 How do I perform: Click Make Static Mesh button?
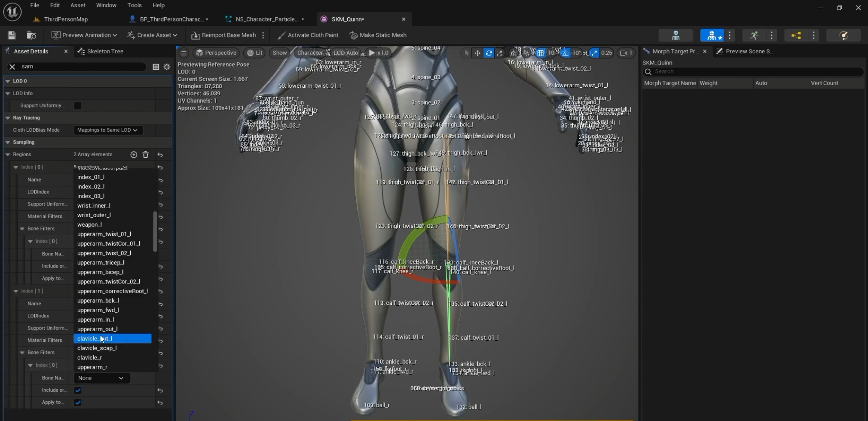pos(378,35)
